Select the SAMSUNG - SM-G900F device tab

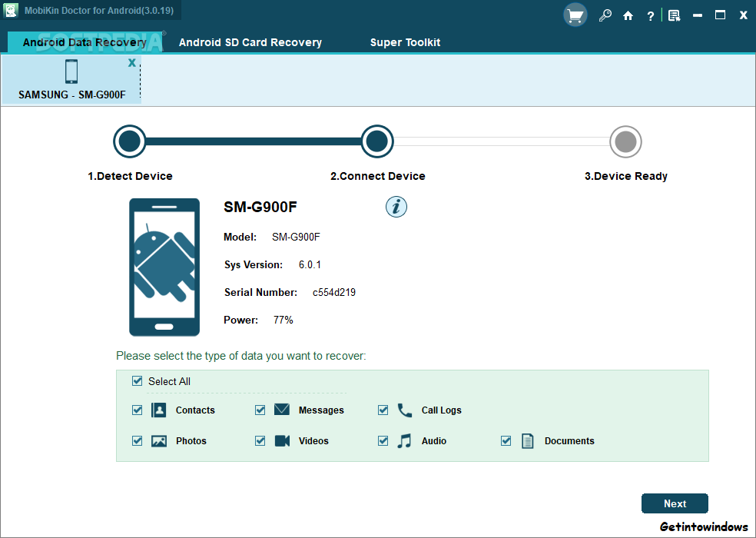(71, 80)
